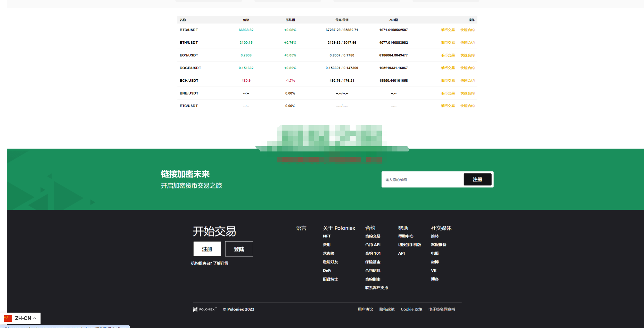Open DOGE/USDT 币币交易 link
The image size is (644, 328).
click(x=447, y=68)
